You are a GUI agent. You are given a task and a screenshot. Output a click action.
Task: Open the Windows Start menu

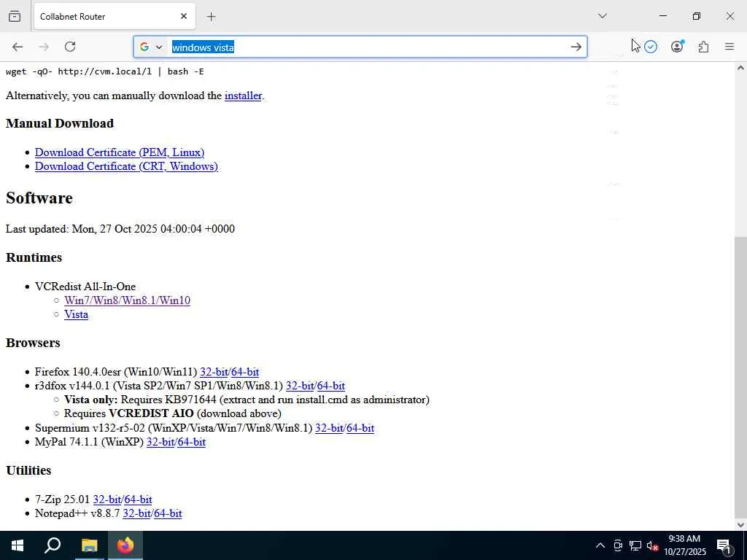(18, 545)
